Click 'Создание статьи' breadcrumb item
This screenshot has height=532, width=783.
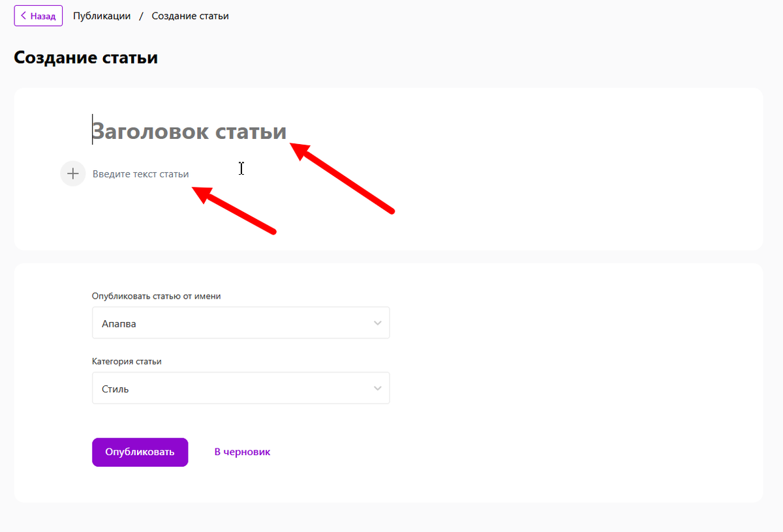click(190, 15)
